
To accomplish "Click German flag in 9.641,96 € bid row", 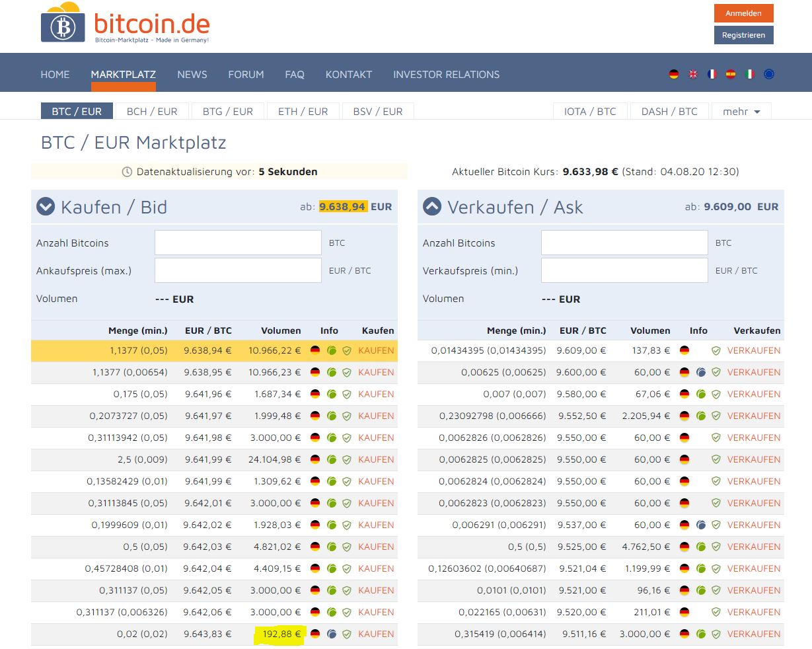I will pyautogui.click(x=315, y=394).
